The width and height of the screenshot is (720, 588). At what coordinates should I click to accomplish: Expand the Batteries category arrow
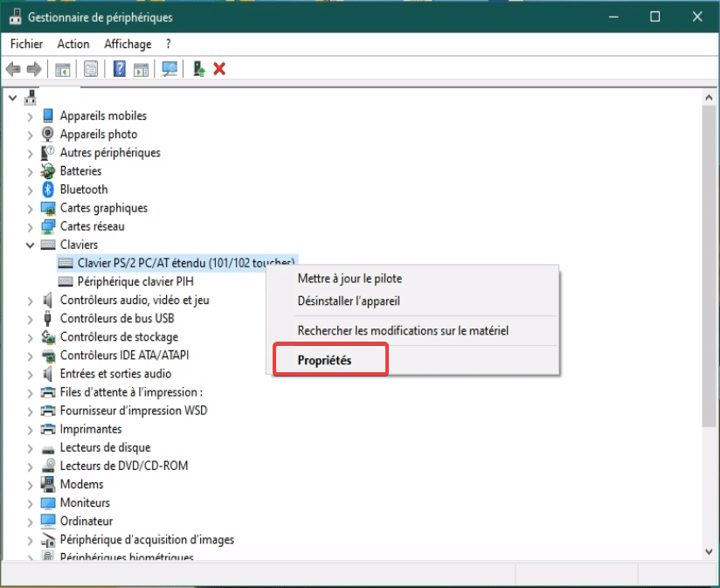(30, 171)
